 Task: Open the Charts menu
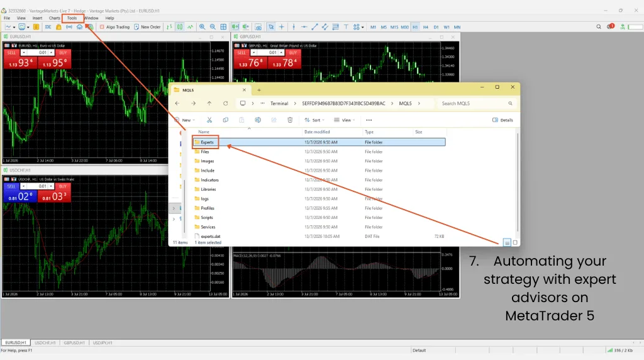55,18
